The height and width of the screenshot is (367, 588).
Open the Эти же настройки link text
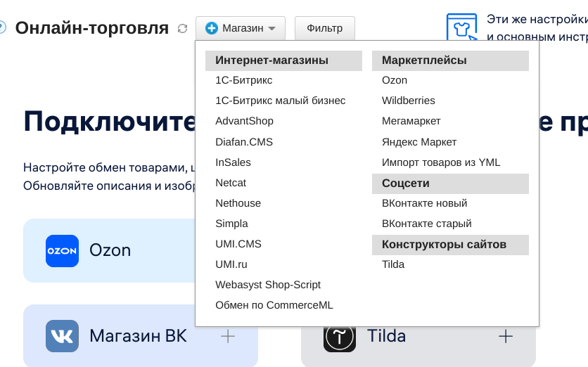(537, 19)
